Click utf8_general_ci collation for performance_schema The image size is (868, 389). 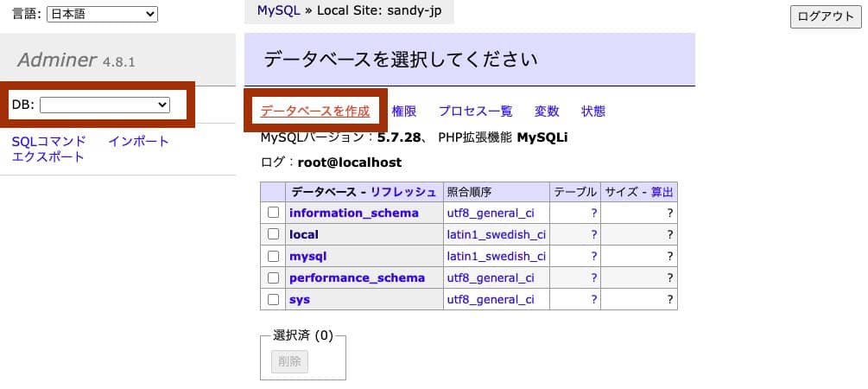[491, 278]
